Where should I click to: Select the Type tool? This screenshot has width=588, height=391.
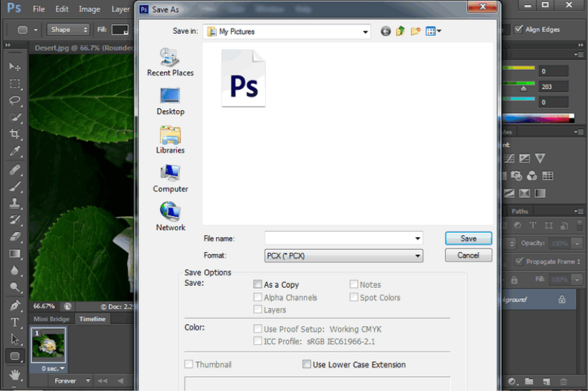click(15, 322)
